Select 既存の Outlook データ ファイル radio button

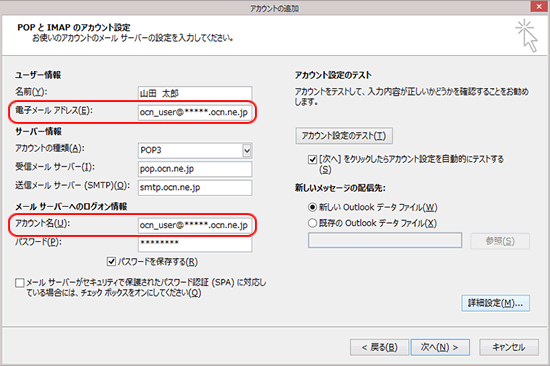point(312,223)
